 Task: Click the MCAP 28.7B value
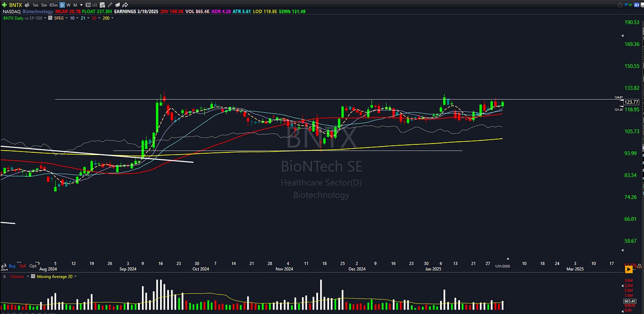point(68,11)
